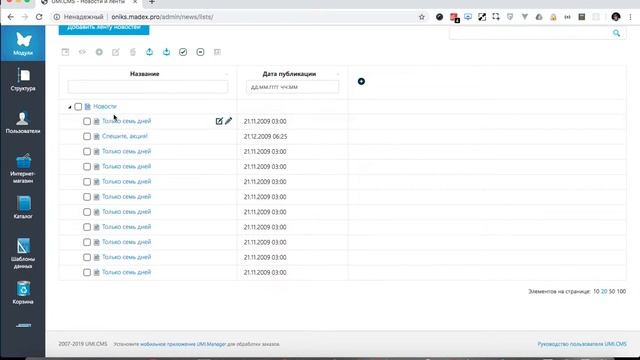Check the first Только семь дней checkbox
640x360 pixels.
(87, 121)
